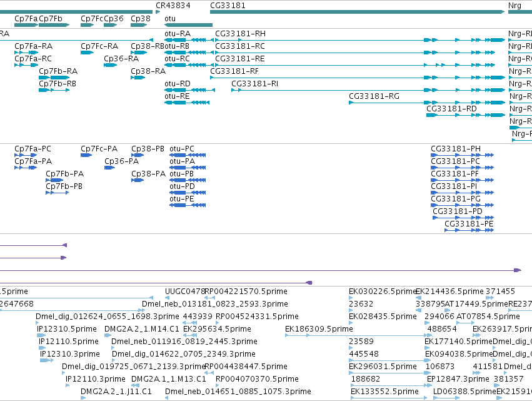Click transcript otu-RC label

coord(177,59)
